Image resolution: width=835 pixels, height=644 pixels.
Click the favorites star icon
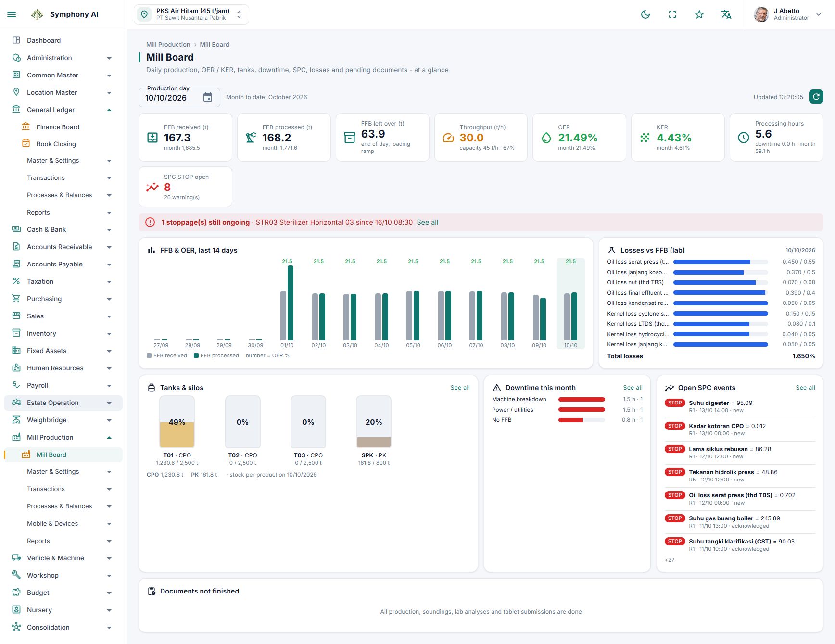[x=699, y=14]
